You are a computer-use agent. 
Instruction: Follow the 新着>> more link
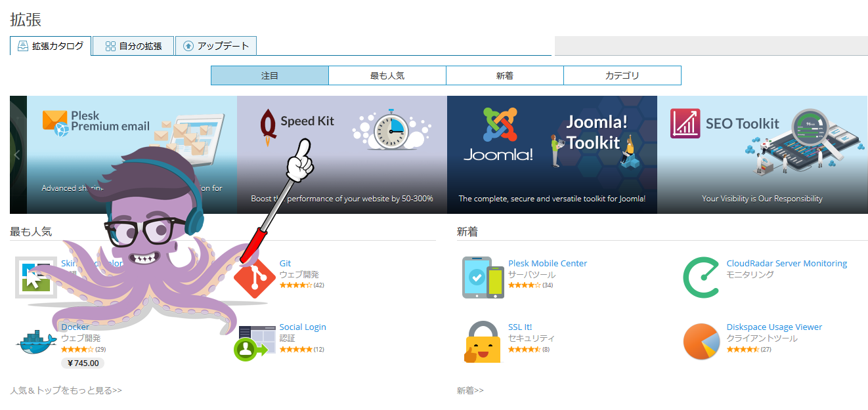[x=470, y=390]
